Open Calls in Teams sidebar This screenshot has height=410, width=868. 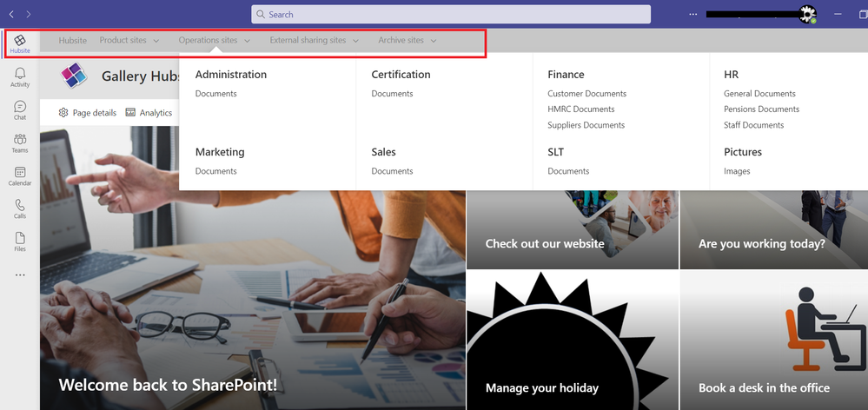pos(20,208)
